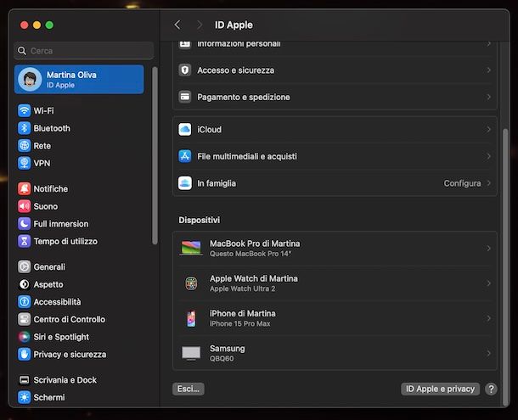Expand File multimediali e acquisti chevron

coord(488,156)
